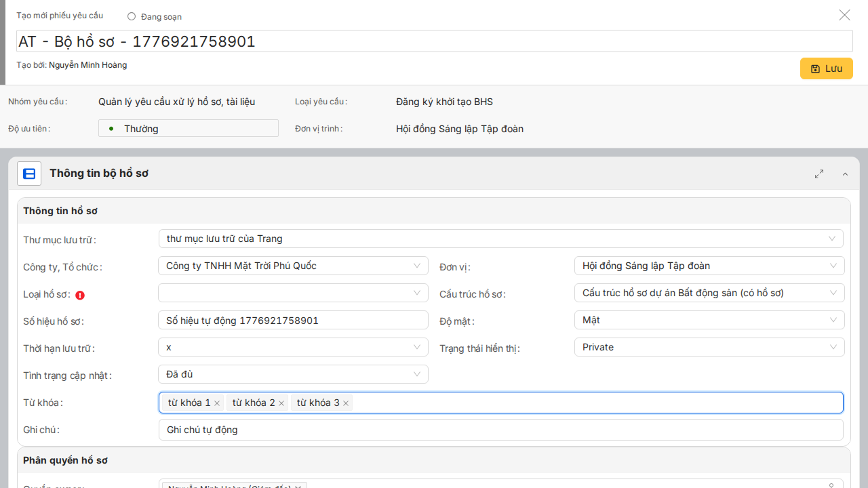Change the Trạng thái hiển thị Private dropdown
The image size is (868, 488).
coord(709,347)
